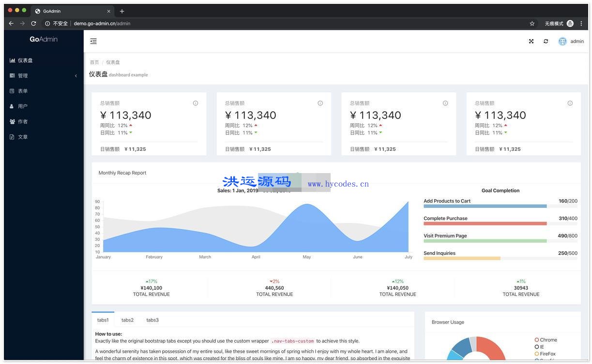Toggle the IE legend entry
Screen dimensions: 592x364
539,347
